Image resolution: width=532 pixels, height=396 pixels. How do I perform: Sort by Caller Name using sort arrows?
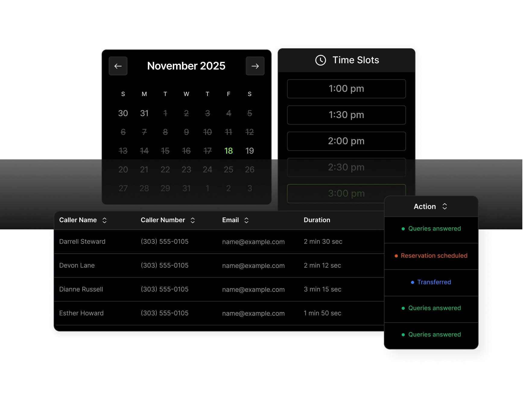pyautogui.click(x=105, y=220)
